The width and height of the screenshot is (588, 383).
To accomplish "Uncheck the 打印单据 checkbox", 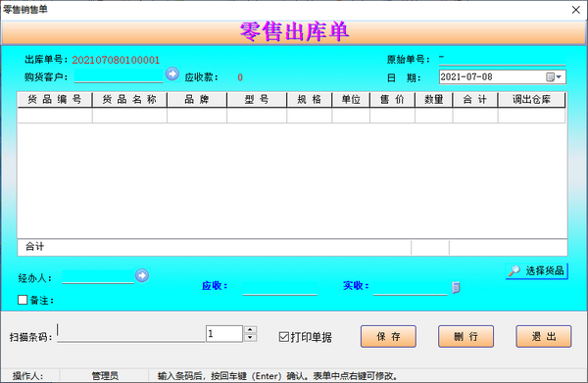I will (x=284, y=337).
